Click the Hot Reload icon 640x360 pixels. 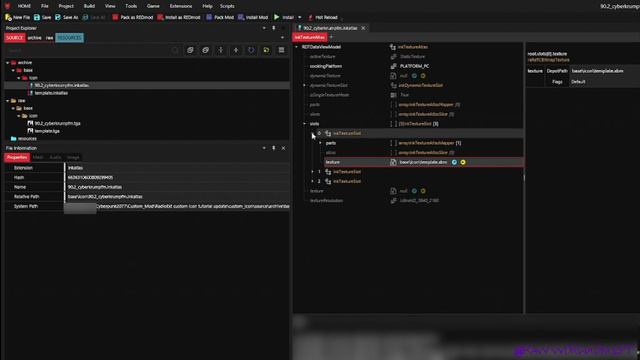click(x=311, y=17)
